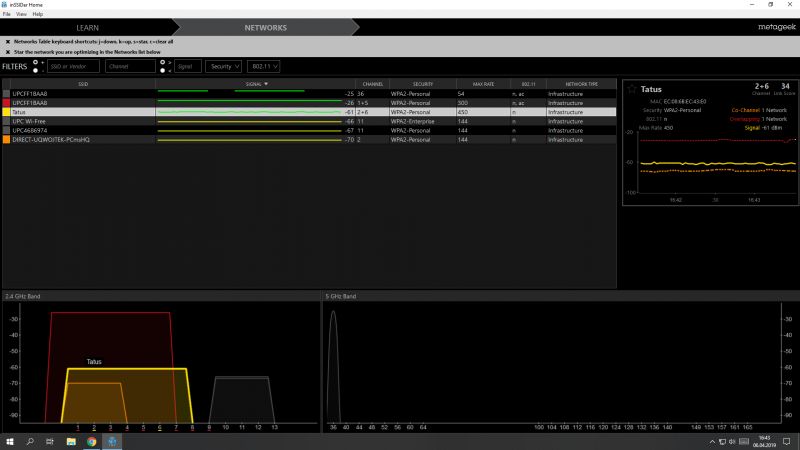Click gray swatch of UPC4686974 row
800x450 pixels.
point(7,131)
